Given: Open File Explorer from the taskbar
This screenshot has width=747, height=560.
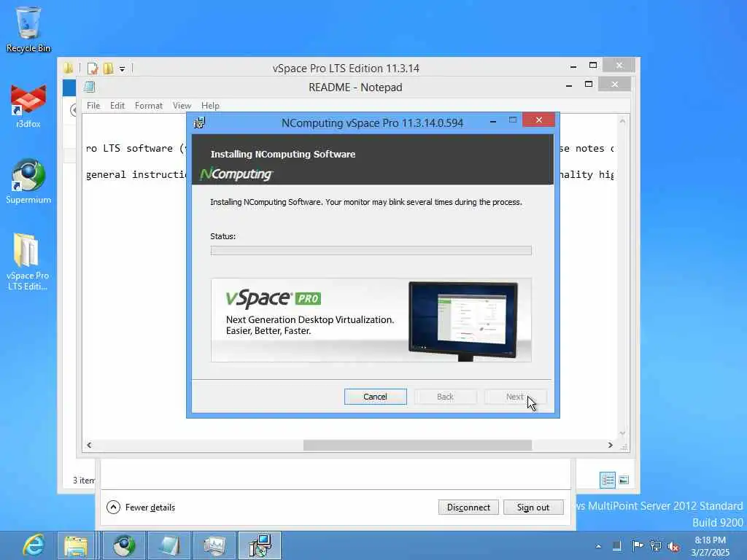Looking at the screenshot, I should click(x=76, y=545).
